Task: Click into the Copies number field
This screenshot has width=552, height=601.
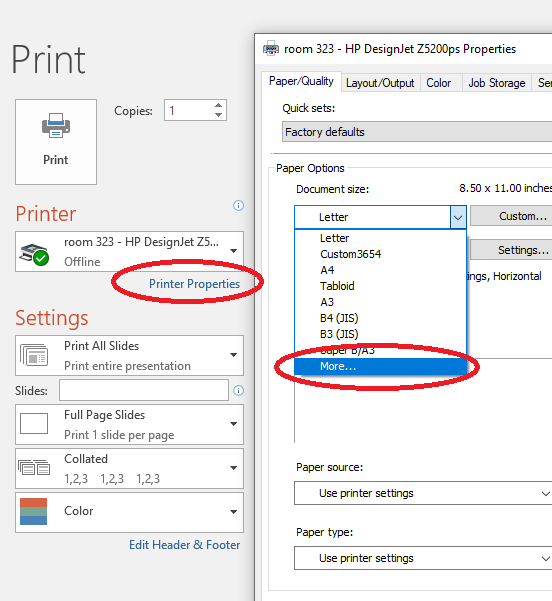Action: (189, 110)
